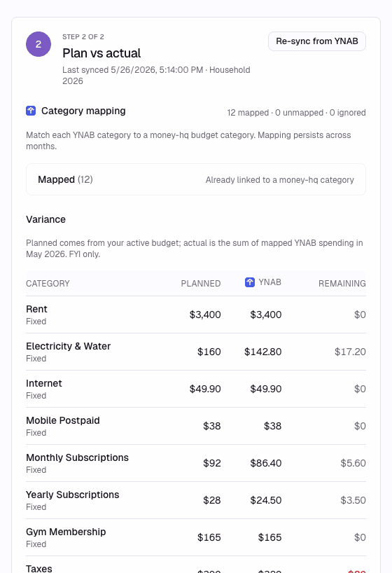The image size is (392, 573).
Task: Select the Rent category row name
Action: click(x=36, y=309)
